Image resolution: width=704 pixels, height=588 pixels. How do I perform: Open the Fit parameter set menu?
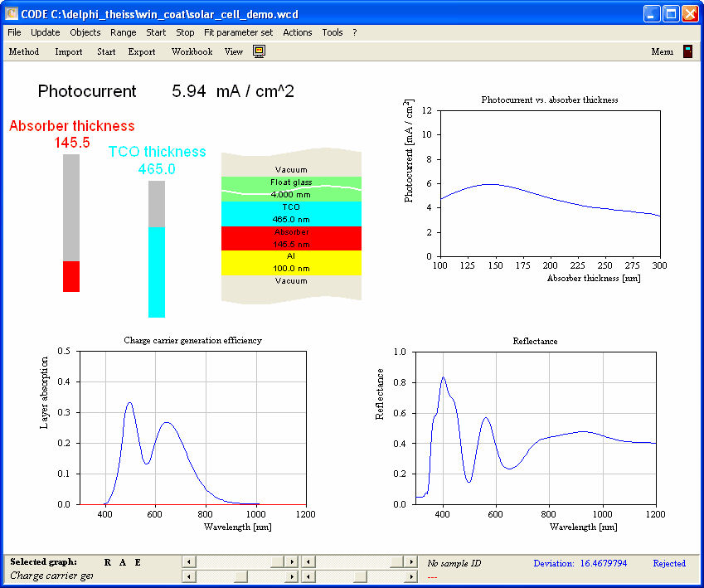tap(238, 32)
